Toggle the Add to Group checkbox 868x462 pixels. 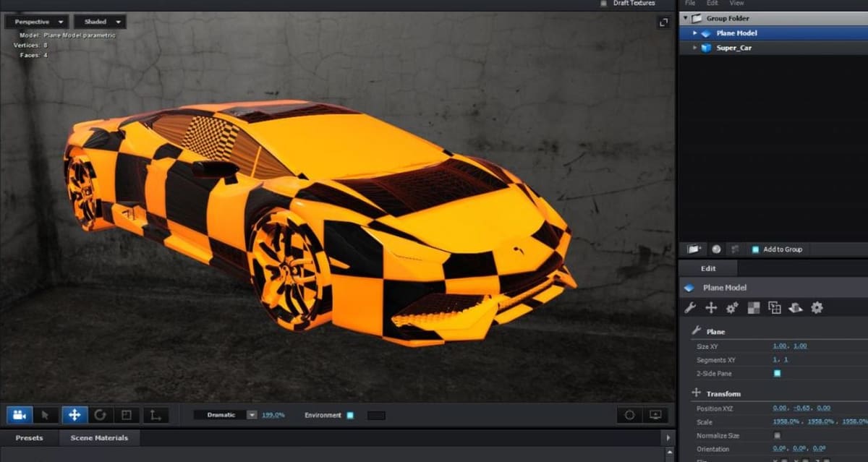coord(755,249)
